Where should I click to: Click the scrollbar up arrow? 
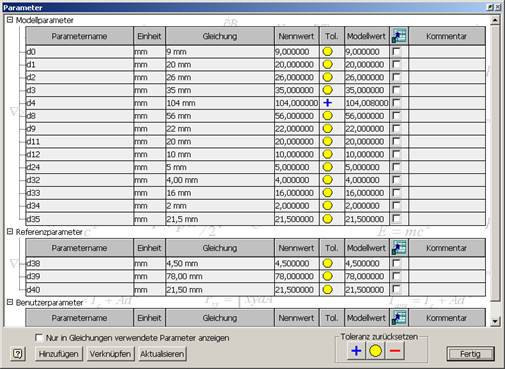click(495, 20)
